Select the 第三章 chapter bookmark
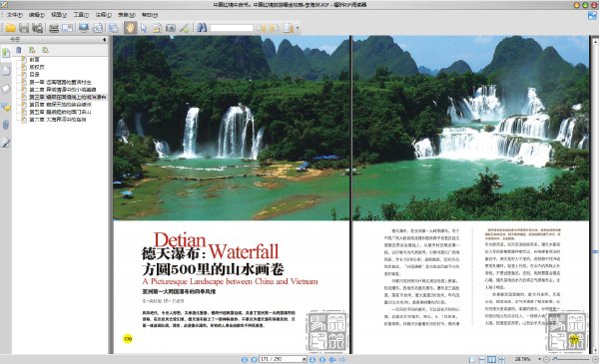This screenshot has height=364, width=599. (68, 98)
